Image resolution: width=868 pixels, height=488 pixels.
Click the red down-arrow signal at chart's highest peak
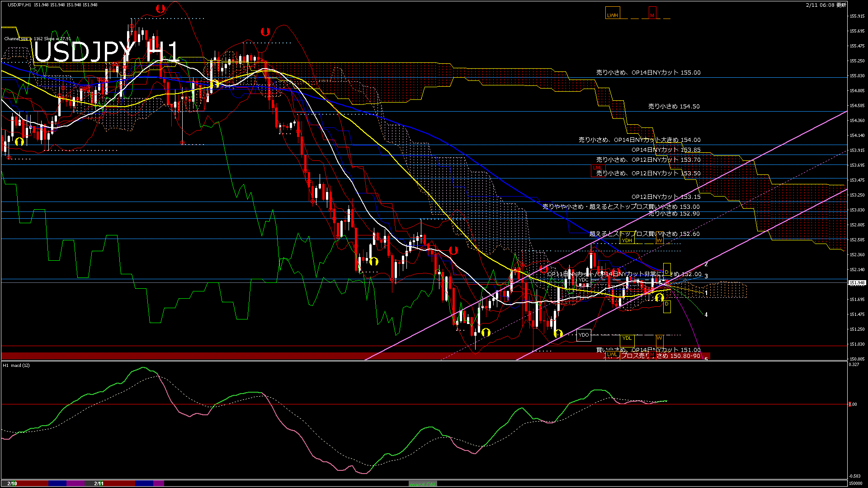coord(160,9)
